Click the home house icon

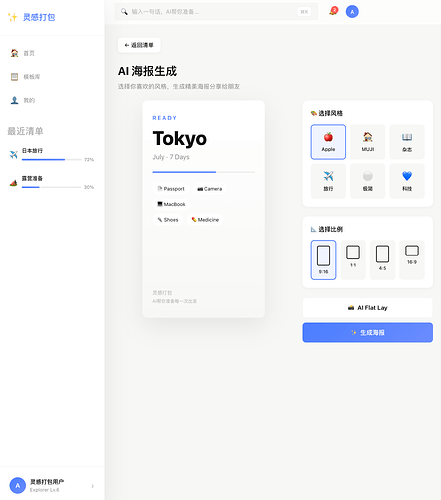tap(14, 53)
